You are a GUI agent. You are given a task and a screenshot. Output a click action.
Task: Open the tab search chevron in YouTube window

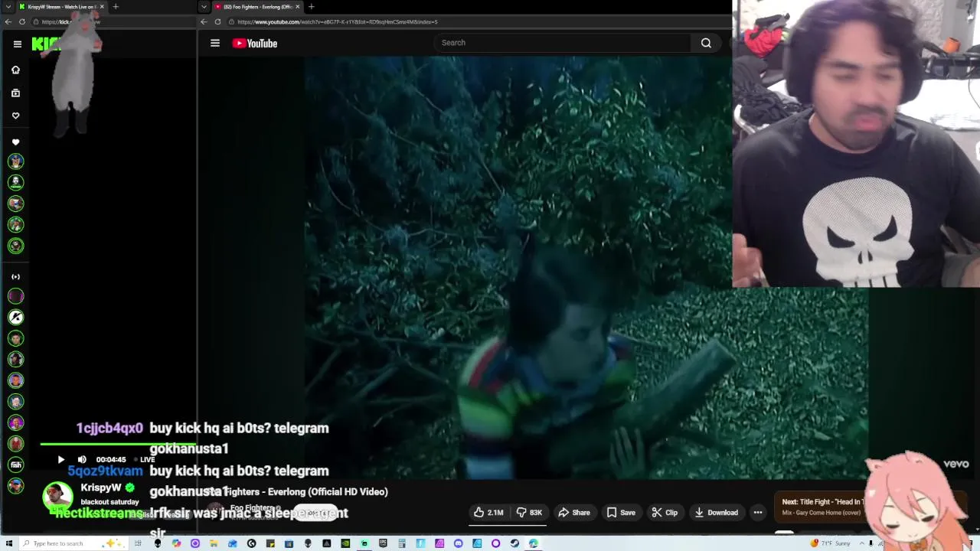coord(204,7)
